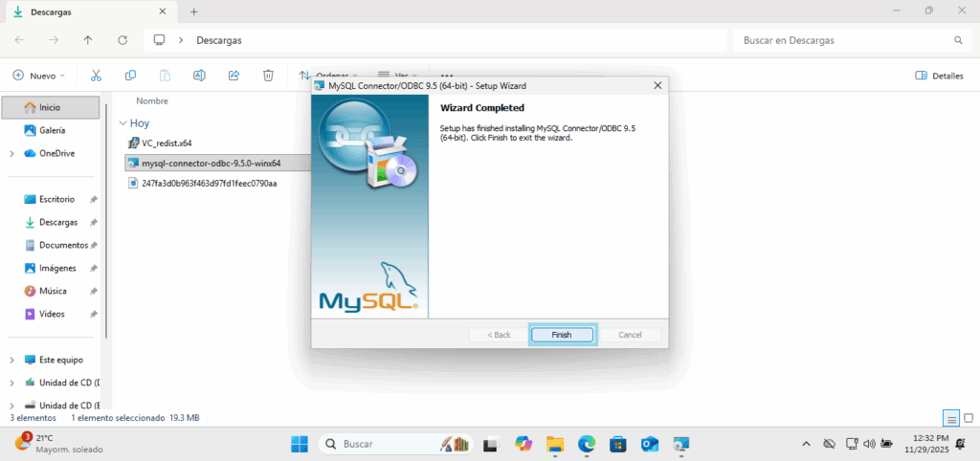Open Microsoft Store from the taskbar
Screen dimensions: 980x461
tap(618, 444)
